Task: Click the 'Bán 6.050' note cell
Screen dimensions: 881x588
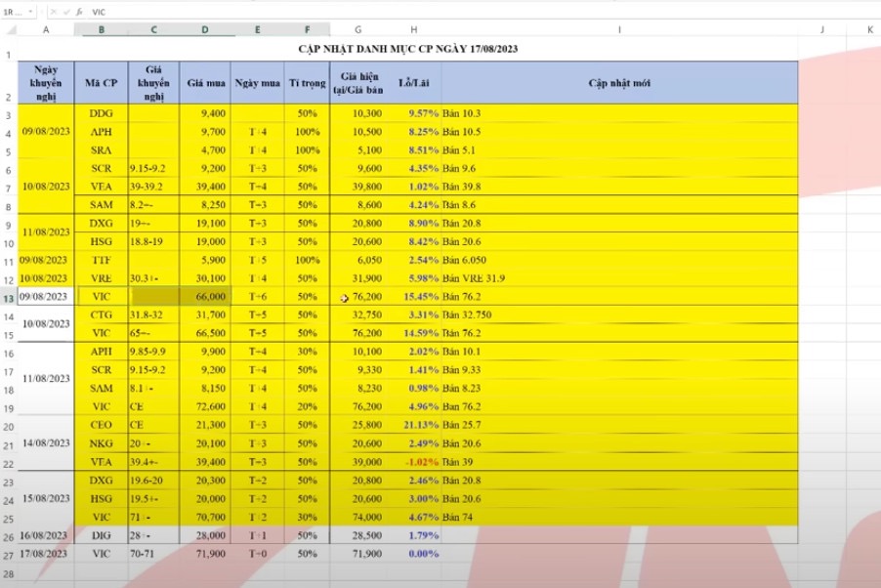Action: pos(619,260)
